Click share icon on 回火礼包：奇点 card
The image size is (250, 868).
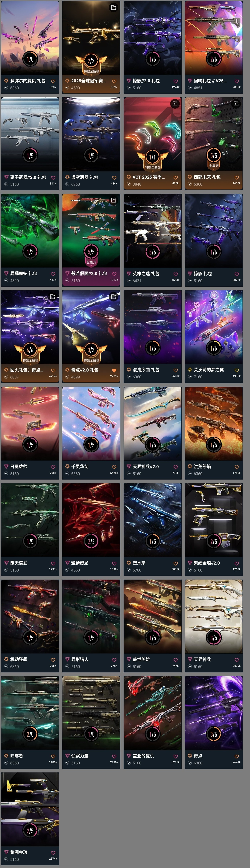pyautogui.click(x=52, y=296)
